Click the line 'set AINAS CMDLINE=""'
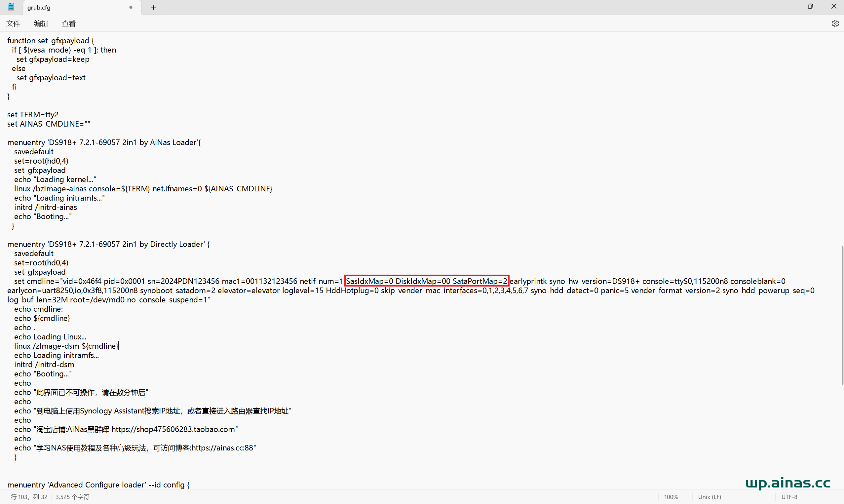The height and width of the screenshot is (504, 844). [x=49, y=124]
